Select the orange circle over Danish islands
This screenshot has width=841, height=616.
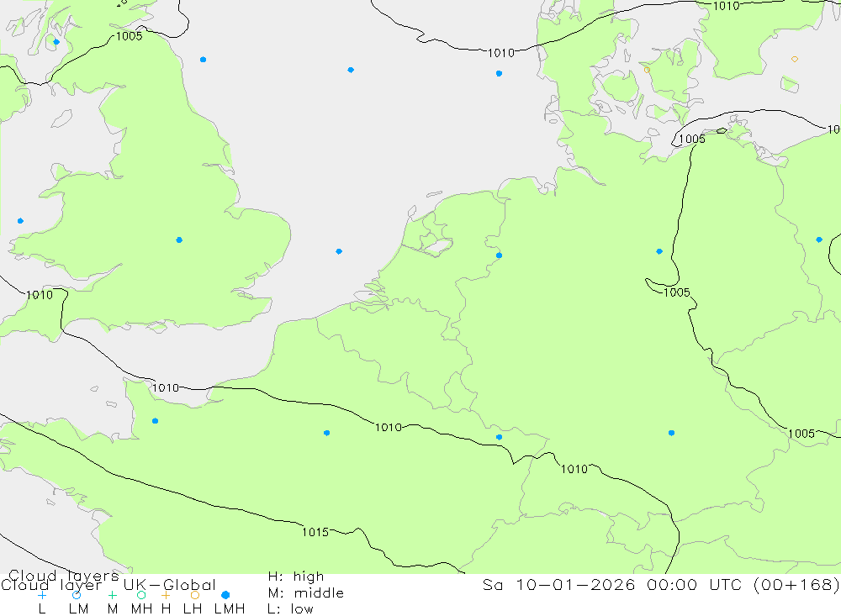coord(647,70)
